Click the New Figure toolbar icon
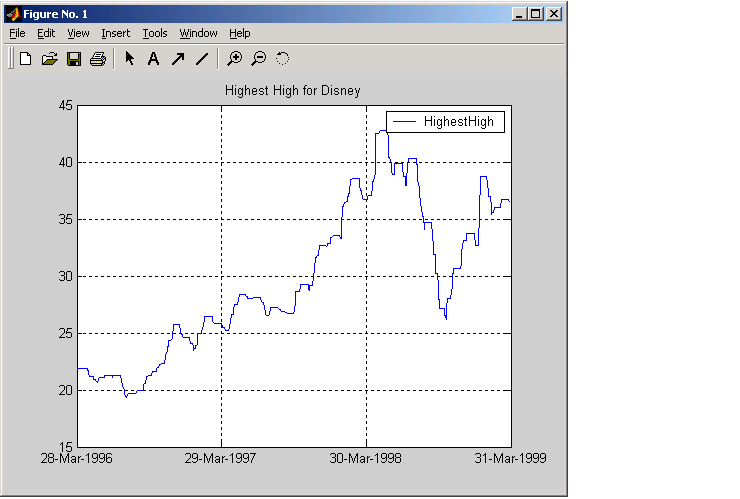This screenshot has height=499, width=740. point(25,59)
